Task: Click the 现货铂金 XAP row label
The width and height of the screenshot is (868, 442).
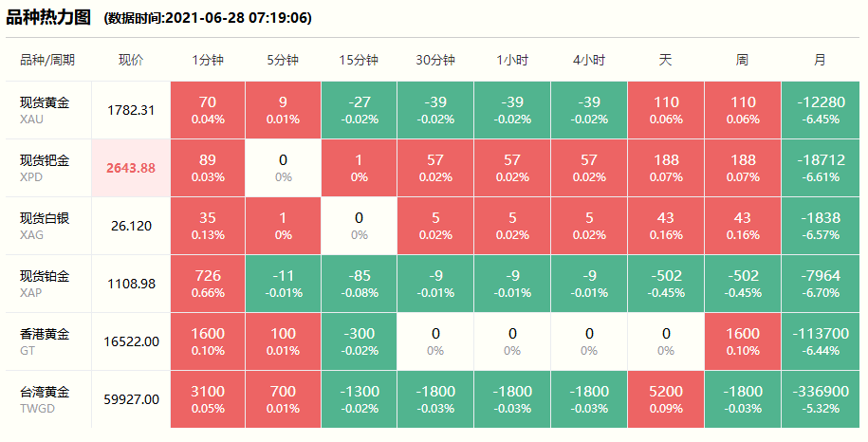Action: tap(45, 284)
